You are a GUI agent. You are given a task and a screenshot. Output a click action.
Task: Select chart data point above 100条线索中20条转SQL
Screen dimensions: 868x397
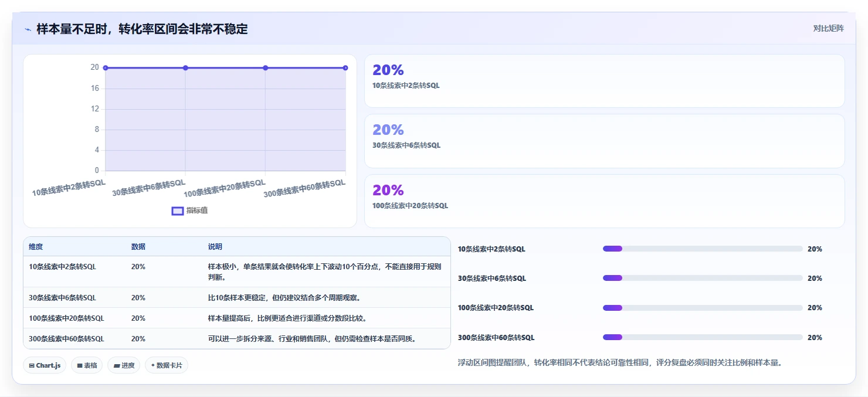point(266,68)
